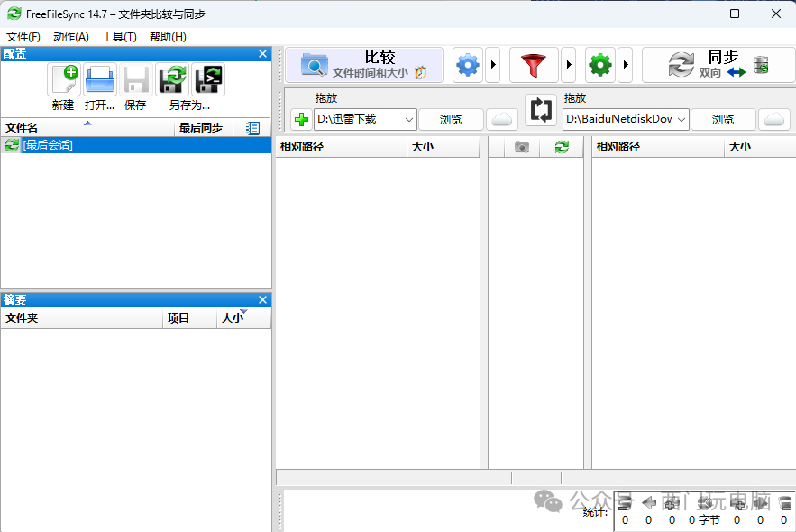Open the 工具(T) menu
The image size is (796, 532).
(x=119, y=37)
